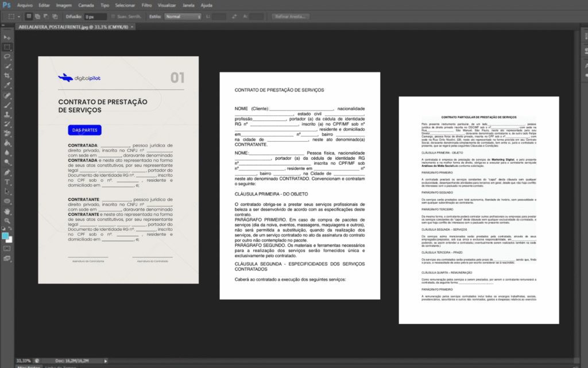Open the Filtro menu
The image size is (588, 368).
pos(146,5)
